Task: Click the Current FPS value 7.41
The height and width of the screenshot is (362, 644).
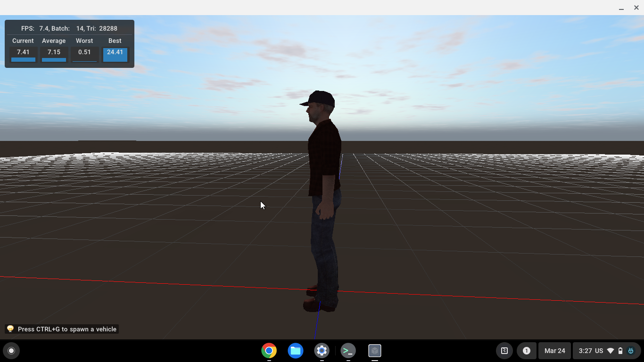Action: pyautogui.click(x=23, y=52)
